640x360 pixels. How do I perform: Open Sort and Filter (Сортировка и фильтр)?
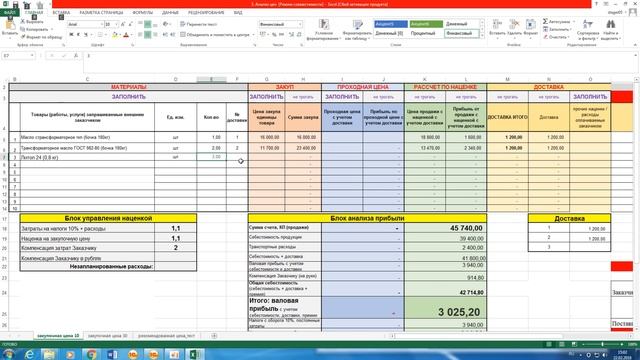588,30
